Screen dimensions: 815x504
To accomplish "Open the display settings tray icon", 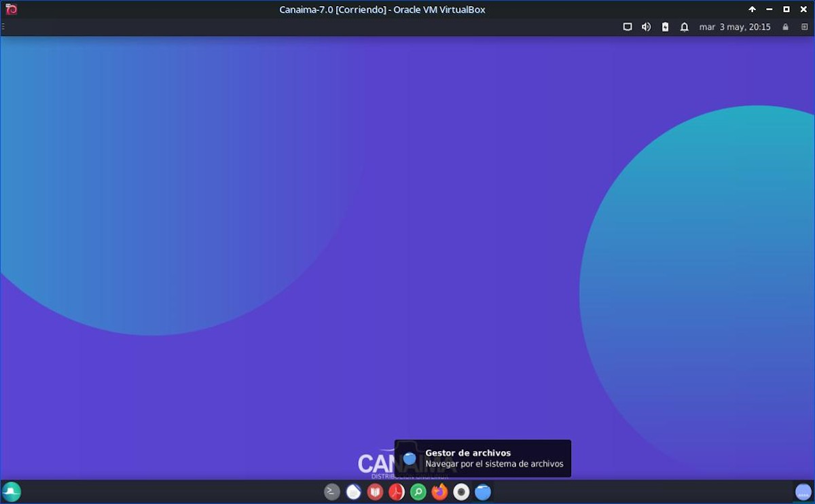I will (628, 27).
